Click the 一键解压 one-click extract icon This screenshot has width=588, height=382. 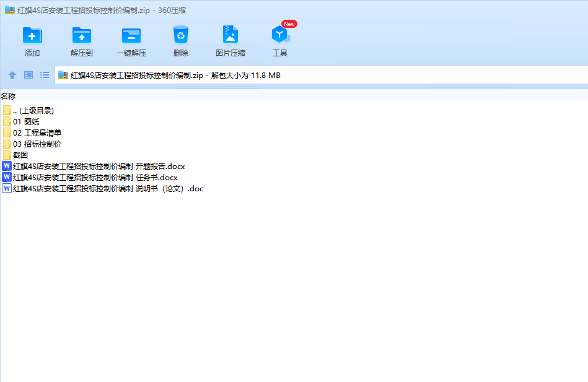pos(131,36)
